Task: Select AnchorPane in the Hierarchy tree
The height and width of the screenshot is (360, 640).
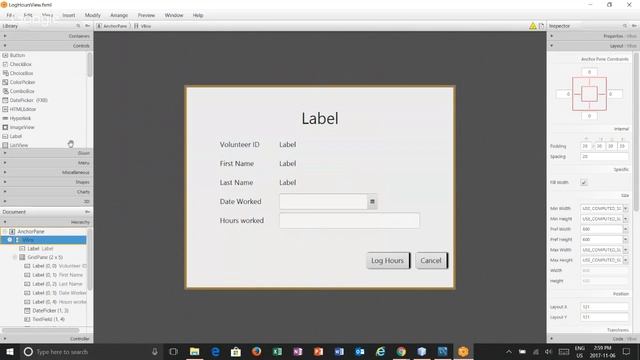Action: 31,231
